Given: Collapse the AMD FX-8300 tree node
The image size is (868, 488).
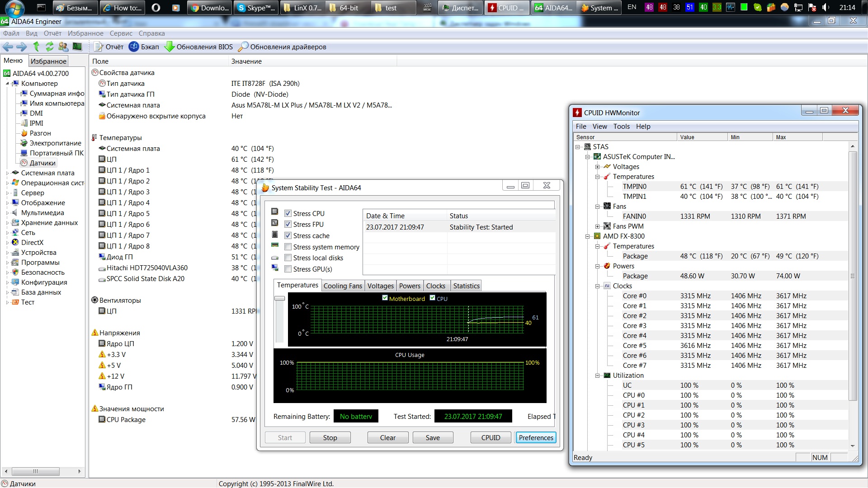Looking at the screenshot, I should tap(587, 236).
